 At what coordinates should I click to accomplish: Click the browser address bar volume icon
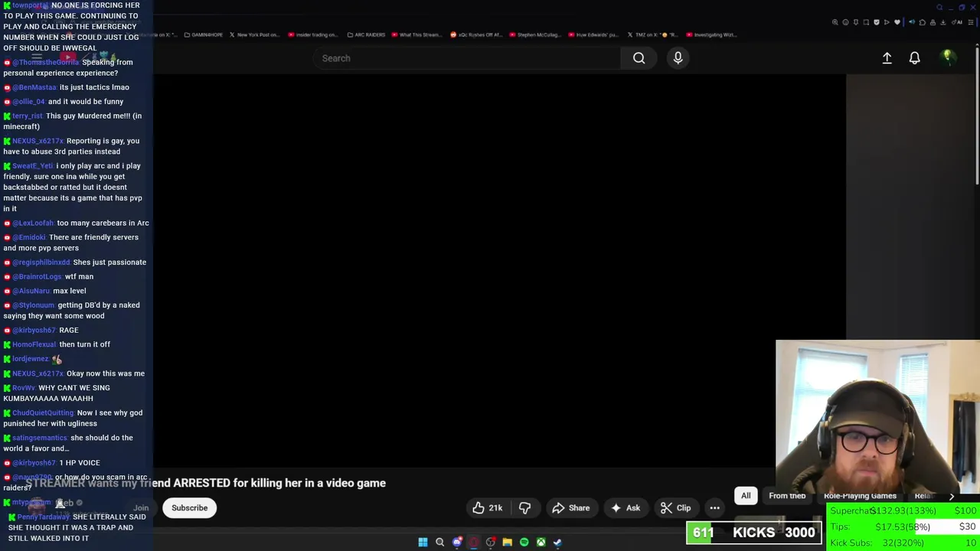click(912, 22)
